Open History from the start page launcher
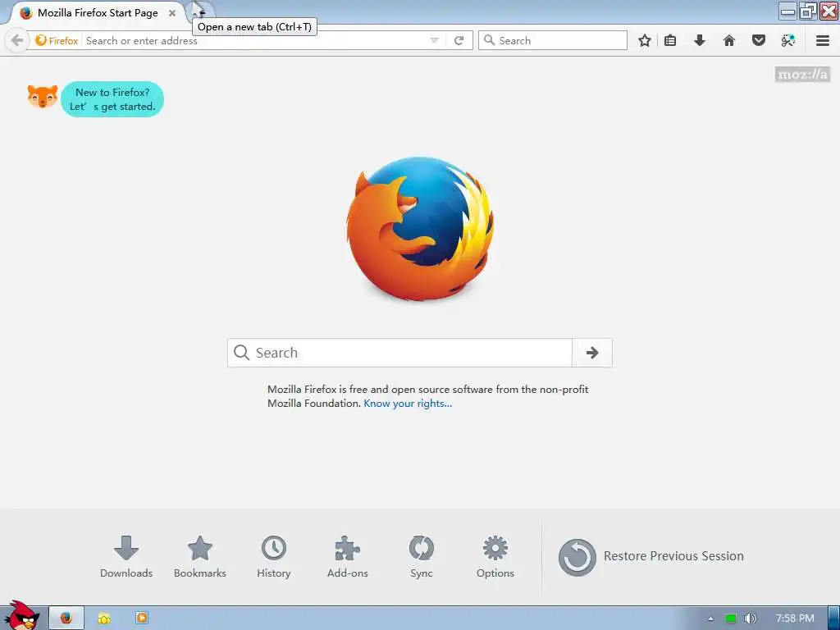Viewport: 840px width, 630px height. [274, 557]
